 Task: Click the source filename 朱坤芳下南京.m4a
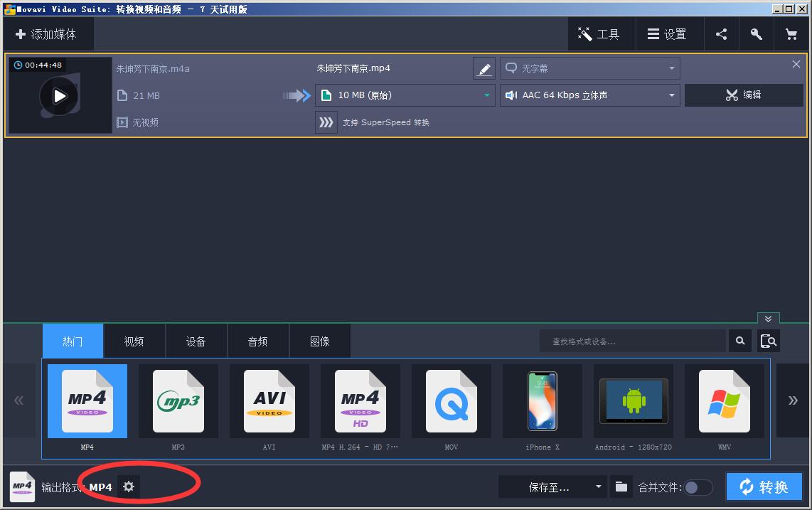(153, 69)
